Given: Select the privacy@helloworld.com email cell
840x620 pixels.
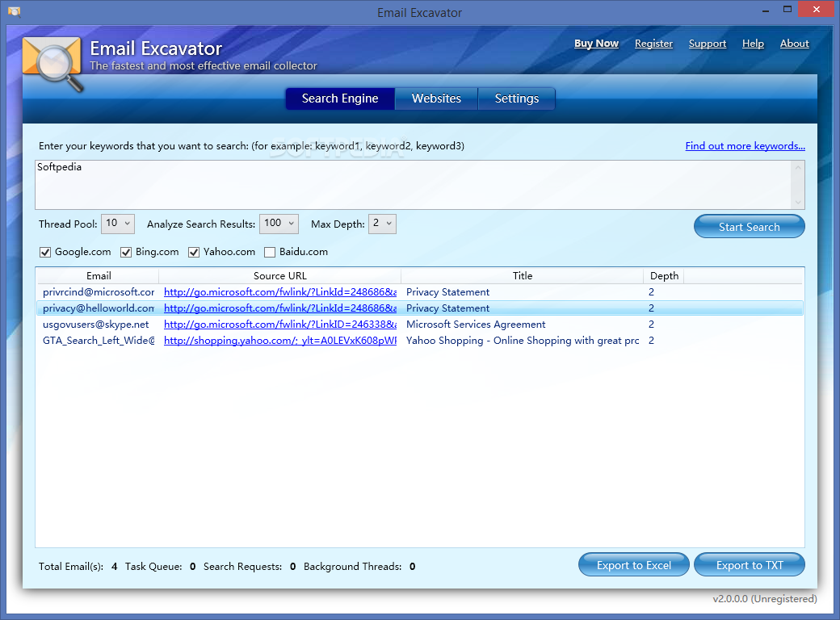Looking at the screenshot, I should [99, 308].
